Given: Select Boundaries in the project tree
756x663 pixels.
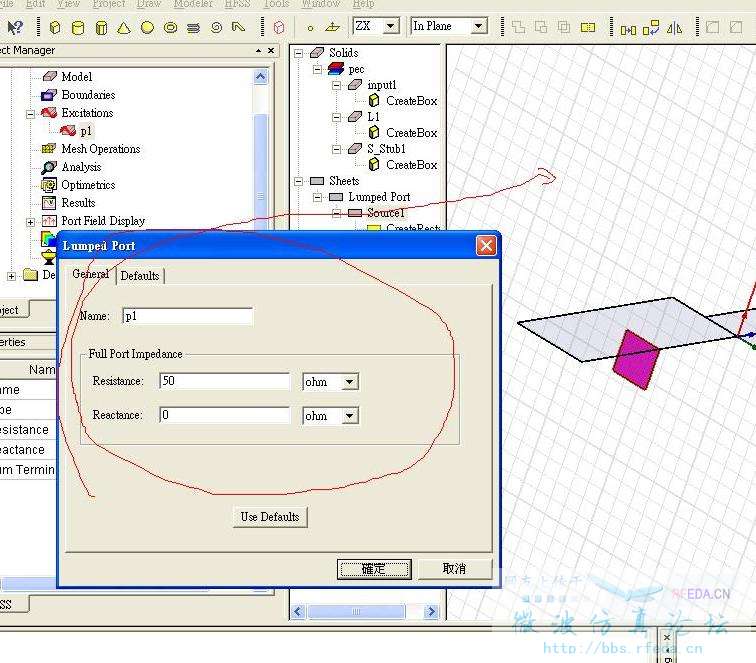Looking at the screenshot, I should click(88, 95).
